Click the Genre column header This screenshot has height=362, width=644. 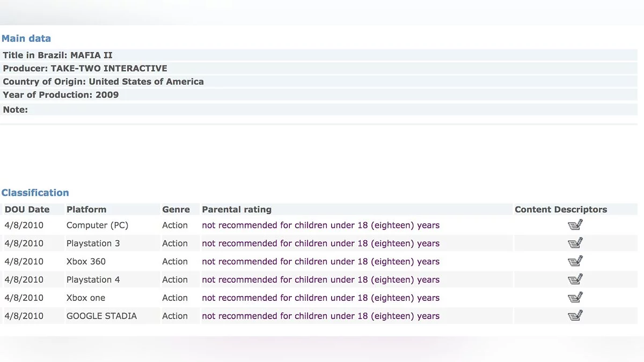point(176,210)
